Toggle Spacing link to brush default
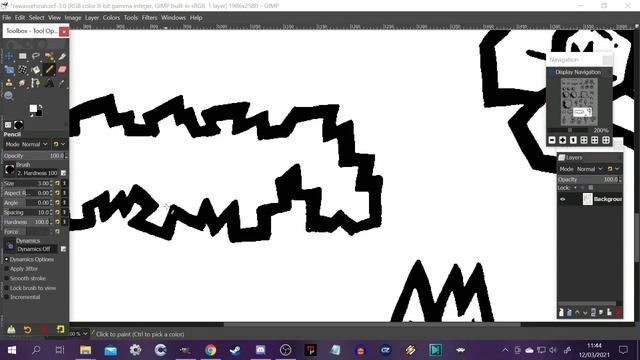 [x=64, y=212]
